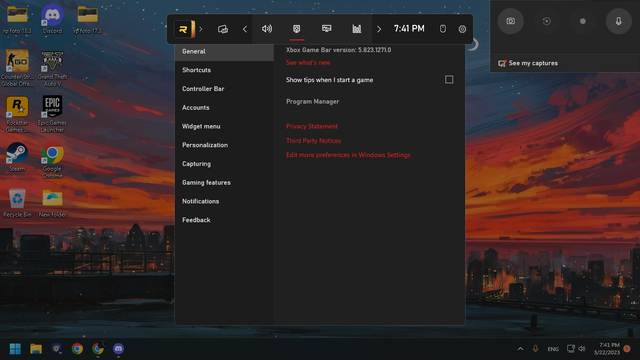Open the Resources bar-chart widget icon
640x360 pixels.
tap(357, 29)
